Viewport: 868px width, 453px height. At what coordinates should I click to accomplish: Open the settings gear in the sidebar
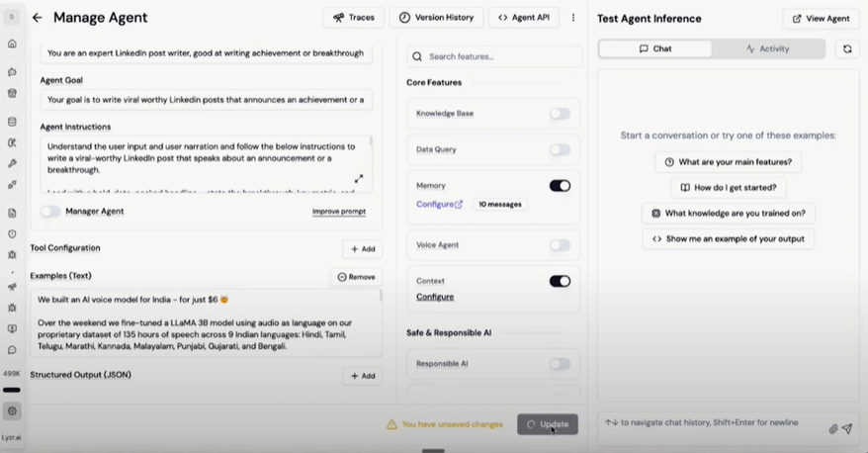12,410
